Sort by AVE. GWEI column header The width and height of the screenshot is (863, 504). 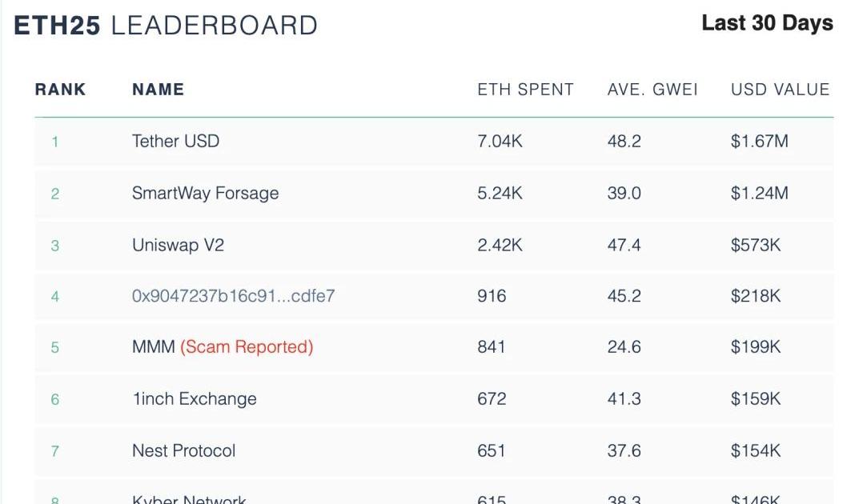pos(652,90)
